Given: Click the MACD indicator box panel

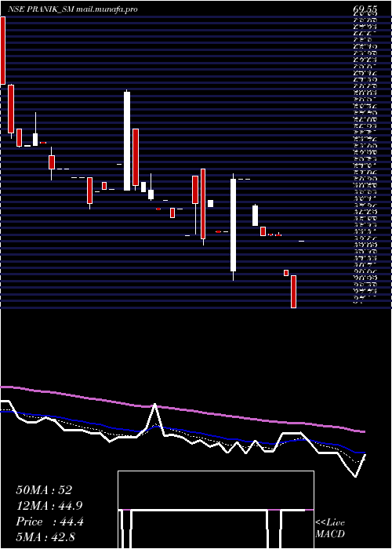Looking at the screenshot, I should [216, 510].
